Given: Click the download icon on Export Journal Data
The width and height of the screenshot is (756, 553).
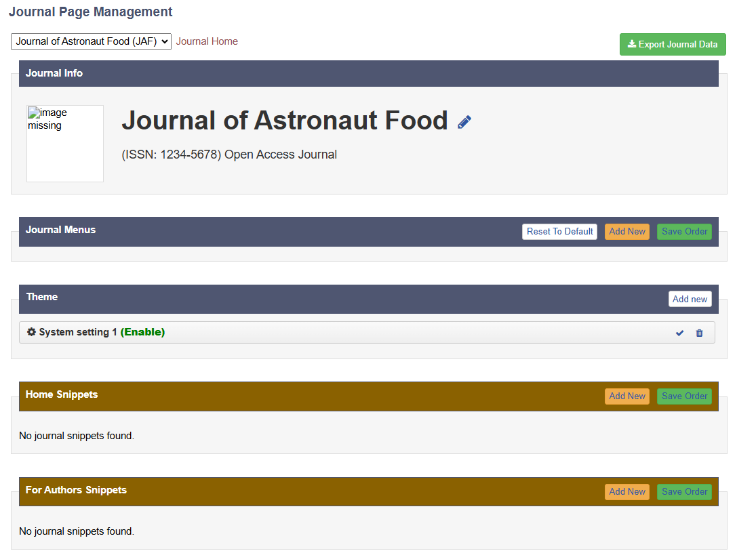Looking at the screenshot, I should (632, 44).
